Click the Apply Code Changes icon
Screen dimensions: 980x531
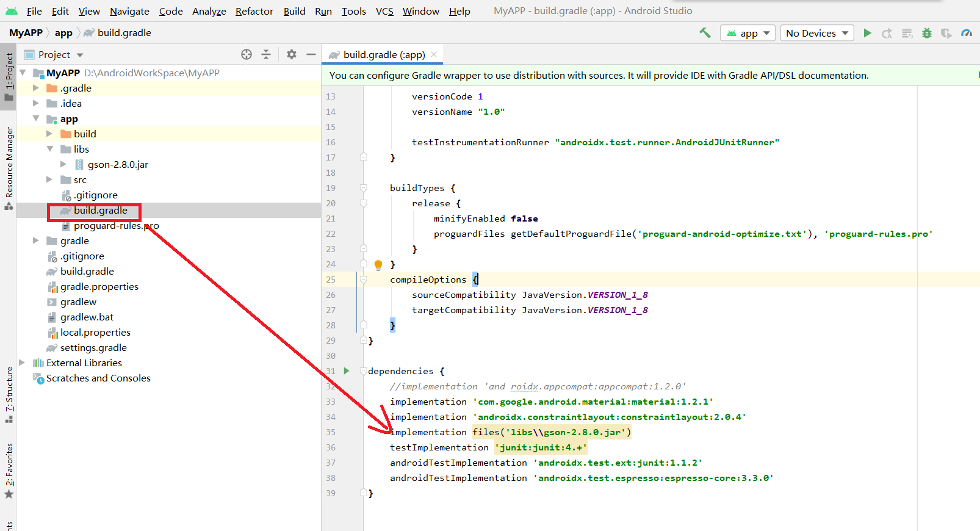point(907,33)
